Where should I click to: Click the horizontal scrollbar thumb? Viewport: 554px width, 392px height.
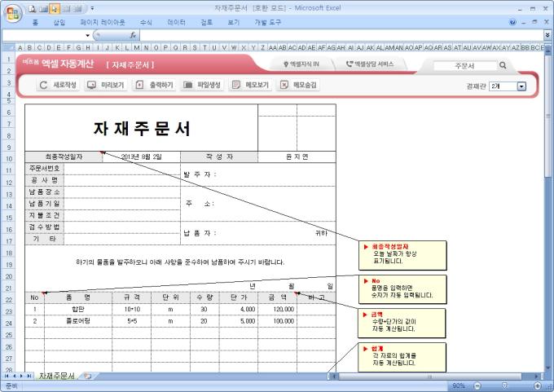(430, 377)
